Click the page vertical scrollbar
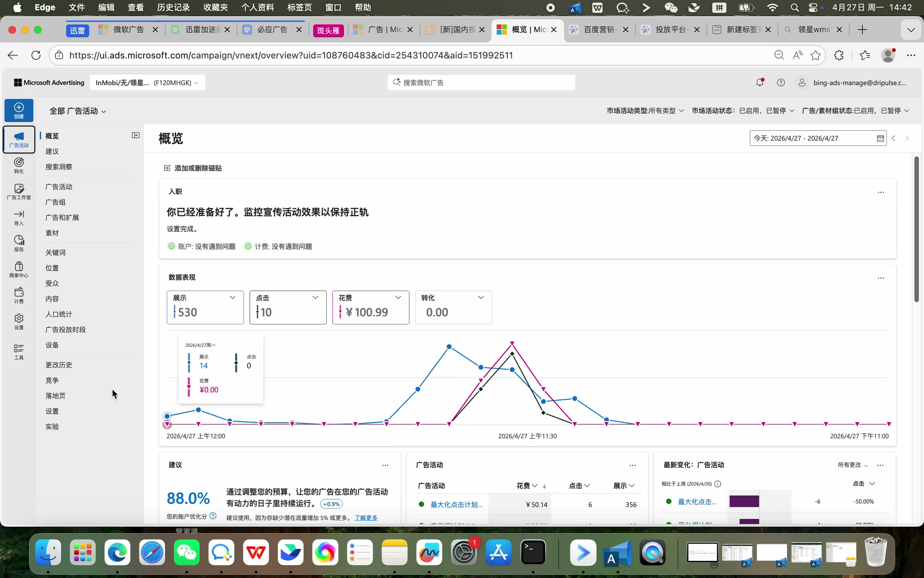924x578 pixels. pyautogui.click(x=917, y=229)
